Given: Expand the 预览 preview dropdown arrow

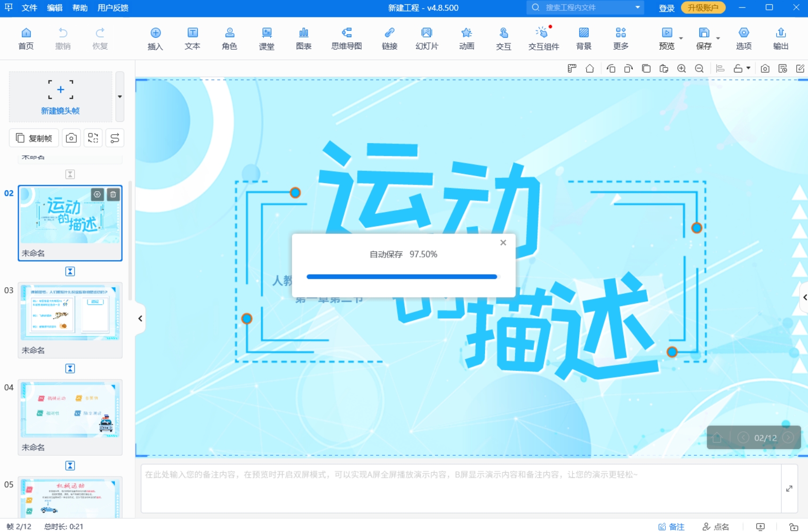Looking at the screenshot, I should (x=681, y=38).
